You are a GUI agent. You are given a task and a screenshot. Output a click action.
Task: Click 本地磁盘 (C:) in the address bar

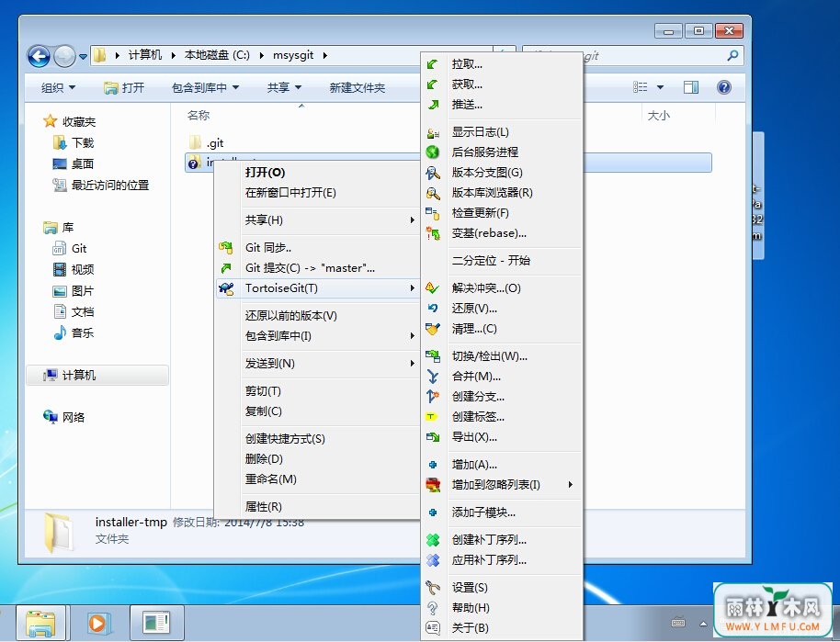point(217,55)
